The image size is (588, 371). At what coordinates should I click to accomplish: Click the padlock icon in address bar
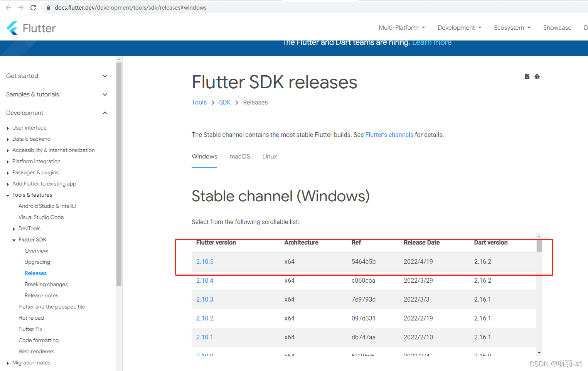[48, 7]
